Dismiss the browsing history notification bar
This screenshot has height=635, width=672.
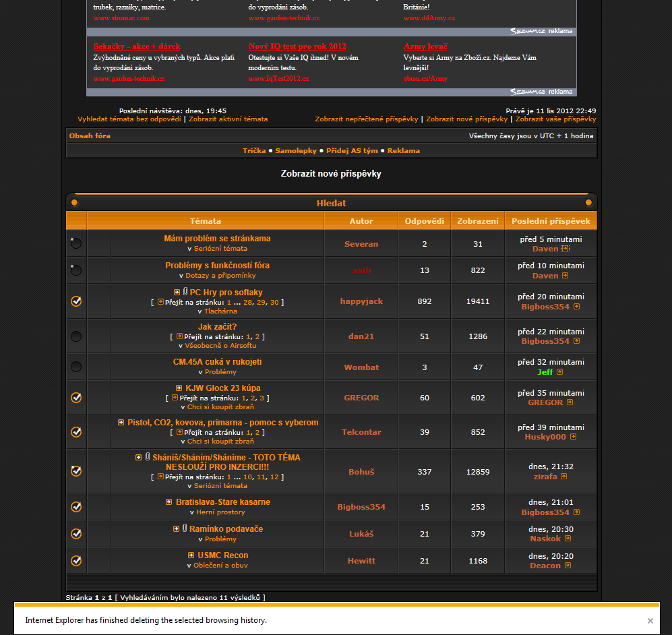point(650,621)
